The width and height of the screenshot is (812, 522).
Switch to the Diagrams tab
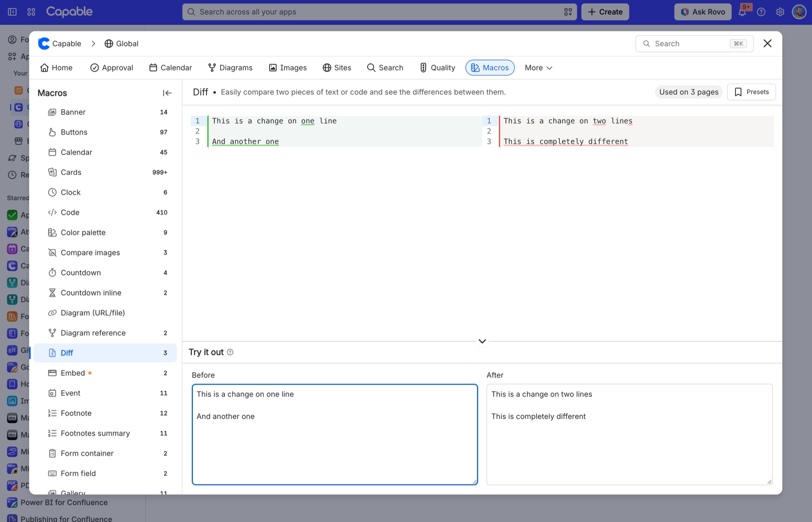point(230,68)
